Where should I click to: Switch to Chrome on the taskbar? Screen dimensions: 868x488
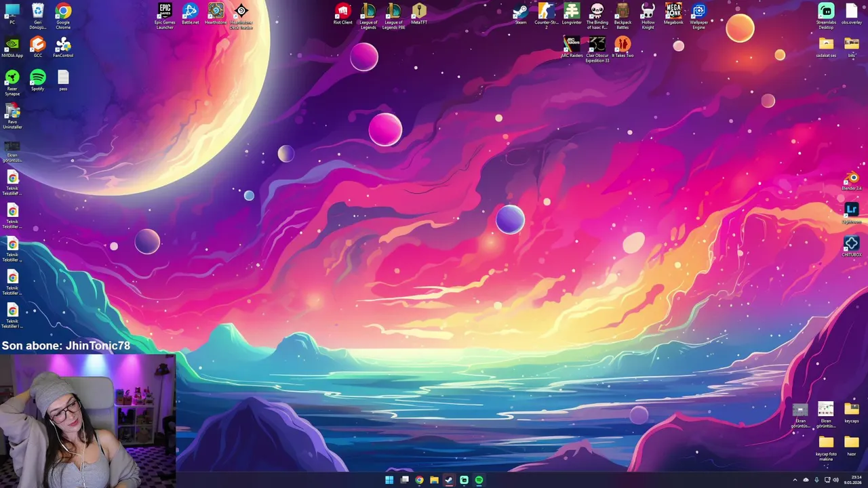(x=419, y=480)
